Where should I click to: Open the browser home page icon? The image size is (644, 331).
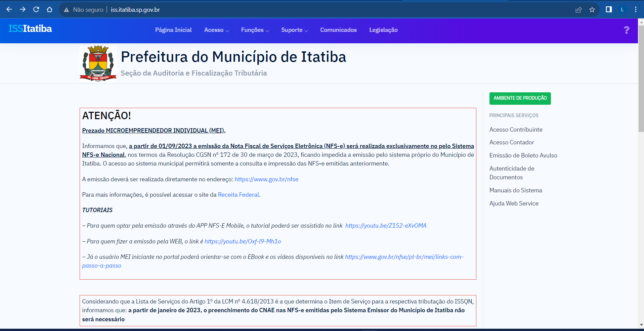pos(49,9)
